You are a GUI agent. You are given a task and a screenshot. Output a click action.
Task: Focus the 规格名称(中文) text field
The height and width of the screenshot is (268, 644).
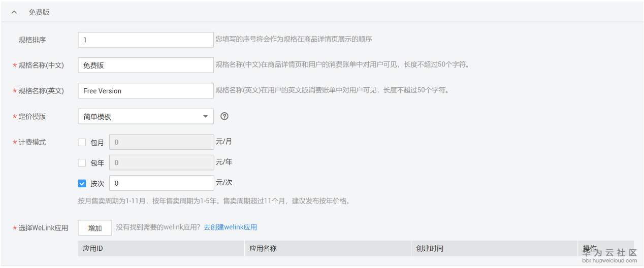[x=146, y=65]
